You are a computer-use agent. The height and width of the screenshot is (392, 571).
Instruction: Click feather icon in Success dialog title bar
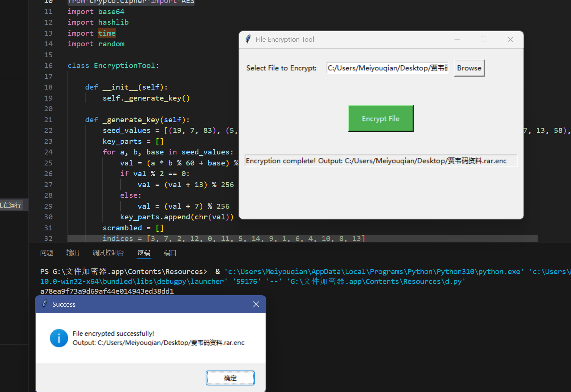(x=44, y=304)
